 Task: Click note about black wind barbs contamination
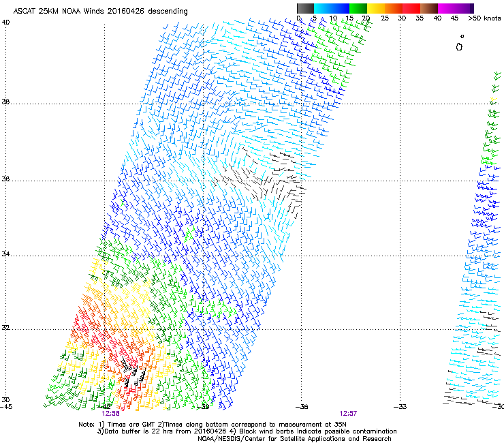(315, 431)
